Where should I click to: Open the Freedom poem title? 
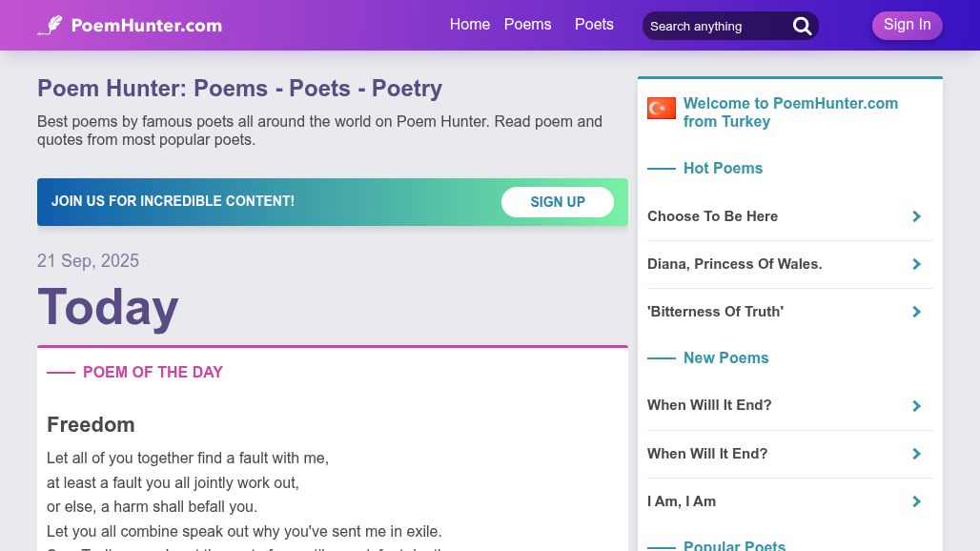[x=91, y=425]
